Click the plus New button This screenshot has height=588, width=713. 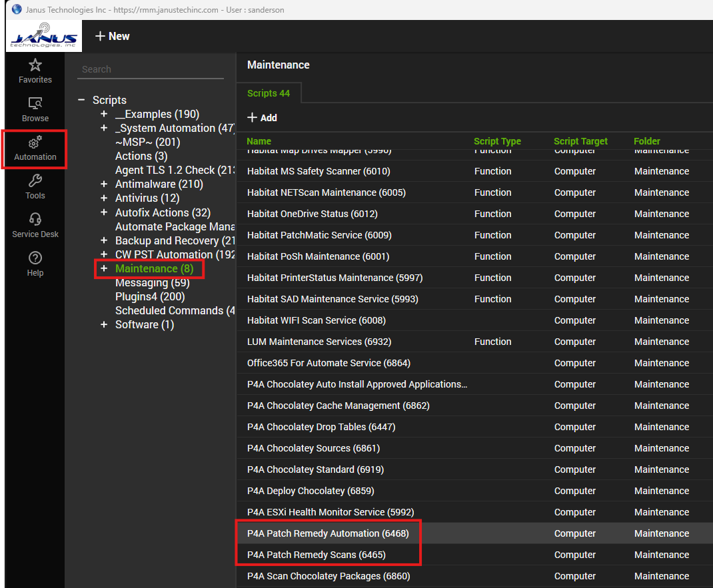pos(112,36)
